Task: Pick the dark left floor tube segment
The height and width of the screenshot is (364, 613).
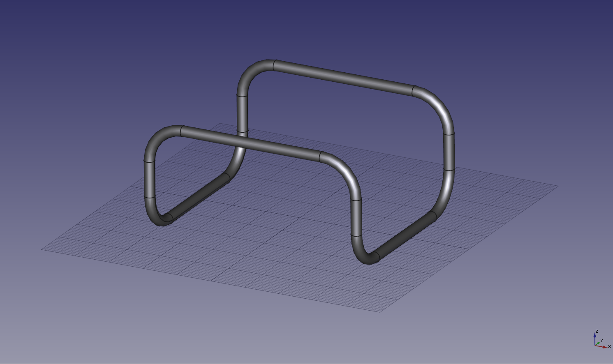Action: pyautogui.click(x=199, y=198)
